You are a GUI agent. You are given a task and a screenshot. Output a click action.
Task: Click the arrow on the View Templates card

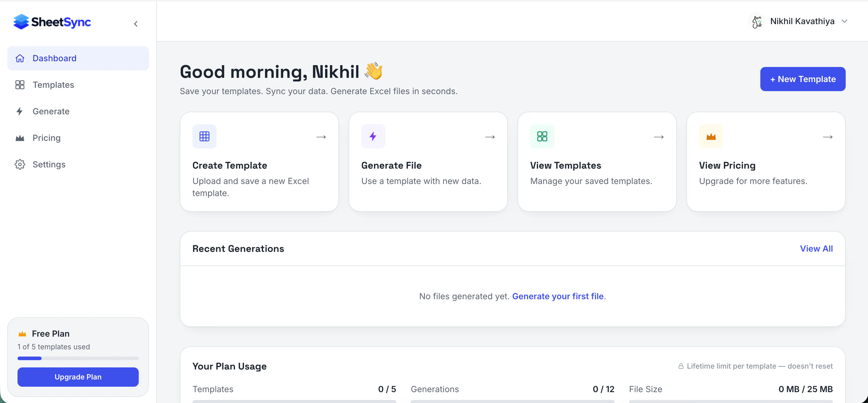coord(659,137)
